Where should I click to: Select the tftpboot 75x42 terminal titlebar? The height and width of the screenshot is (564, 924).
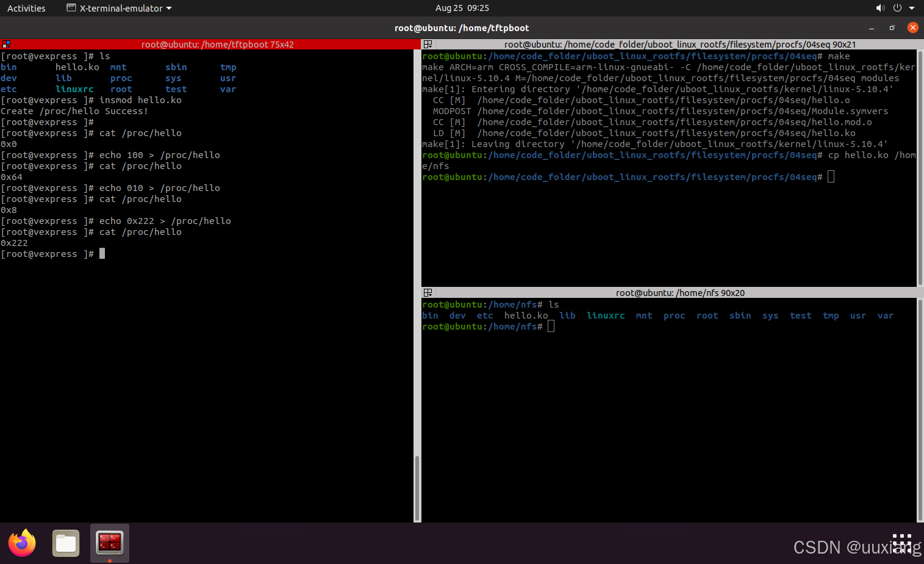pyautogui.click(x=210, y=44)
